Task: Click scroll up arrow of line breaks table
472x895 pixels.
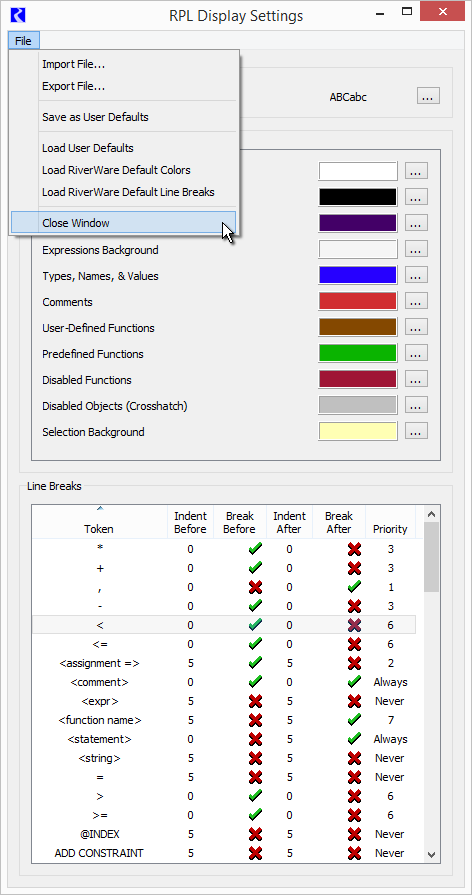Action: pos(431,513)
